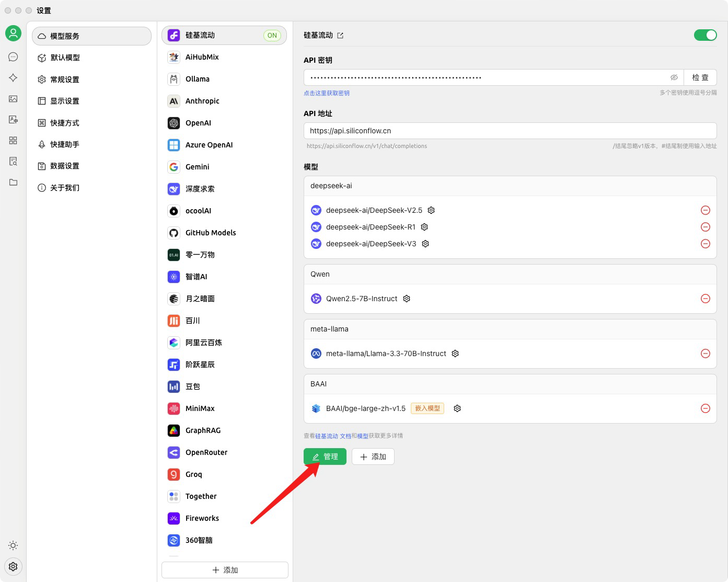Toggle the theme brightness icon
This screenshot has height=582, width=728.
(x=13, y=545)
